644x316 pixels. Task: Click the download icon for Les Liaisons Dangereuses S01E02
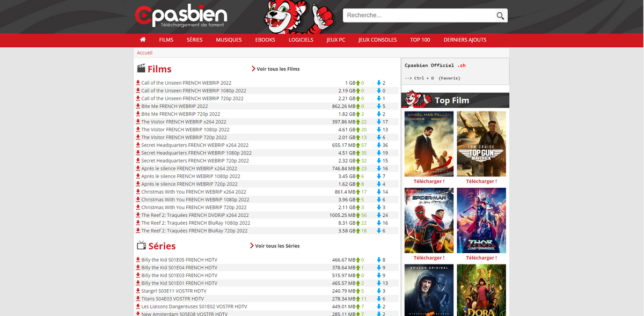tap(138, 306)
